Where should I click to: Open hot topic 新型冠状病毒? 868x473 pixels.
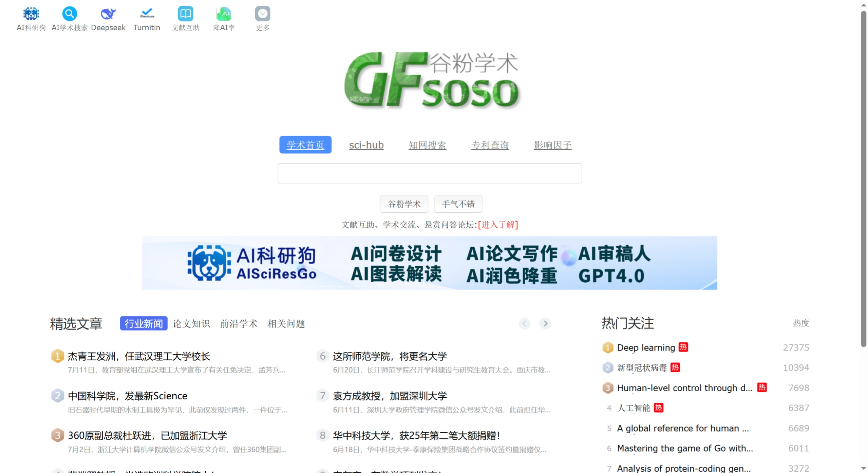point(642,367)
